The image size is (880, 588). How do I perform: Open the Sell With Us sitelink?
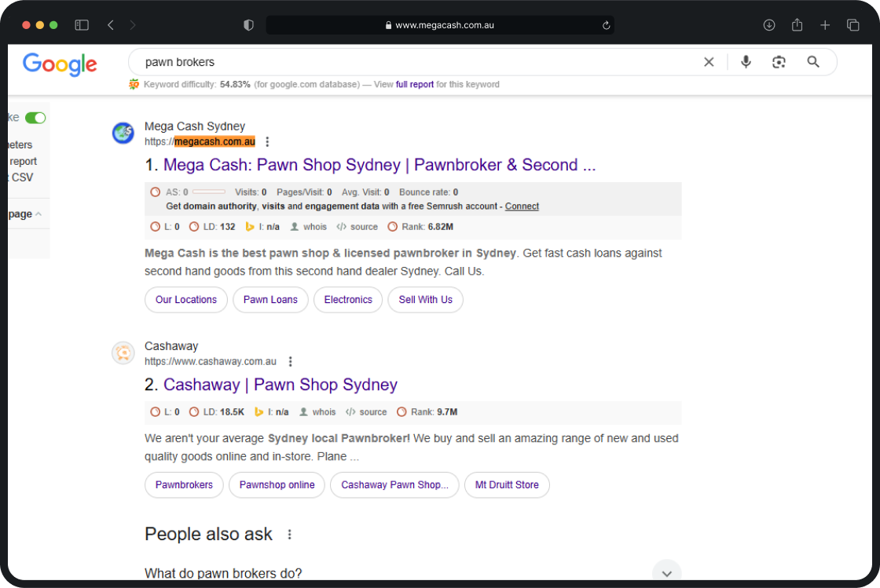tap(425, 300)
